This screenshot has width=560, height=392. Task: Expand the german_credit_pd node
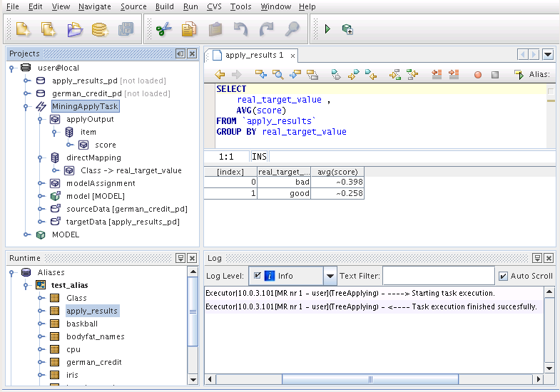26,93
